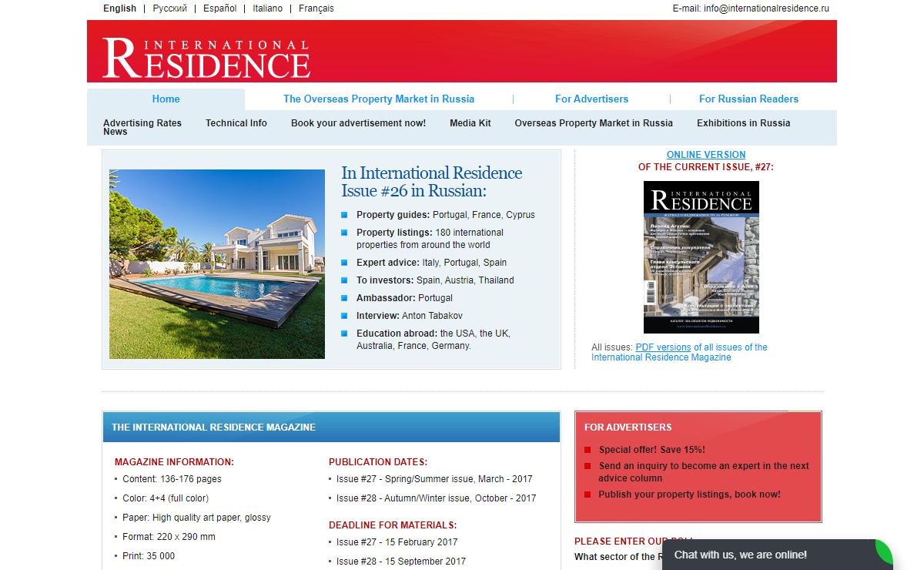Click the MAGAZINE INFORMATION: heading
The height and width of the screenshot is (570, 924).
pos(174,462)
